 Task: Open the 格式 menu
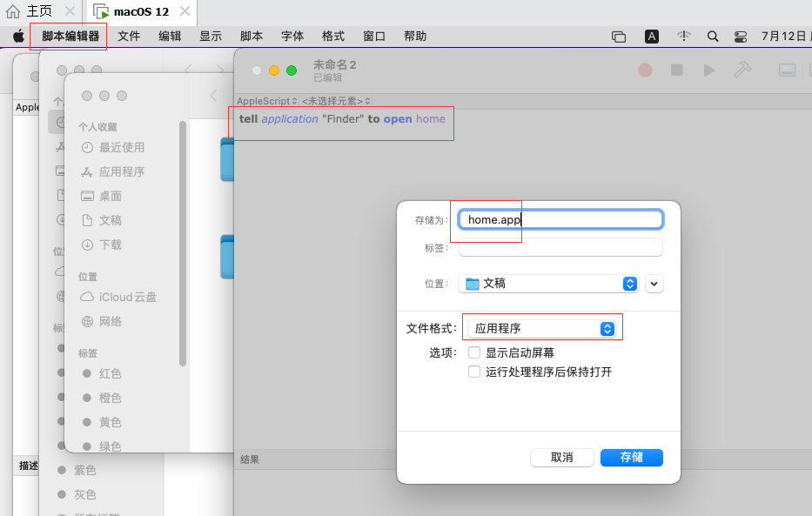click(x=333, y=37)
